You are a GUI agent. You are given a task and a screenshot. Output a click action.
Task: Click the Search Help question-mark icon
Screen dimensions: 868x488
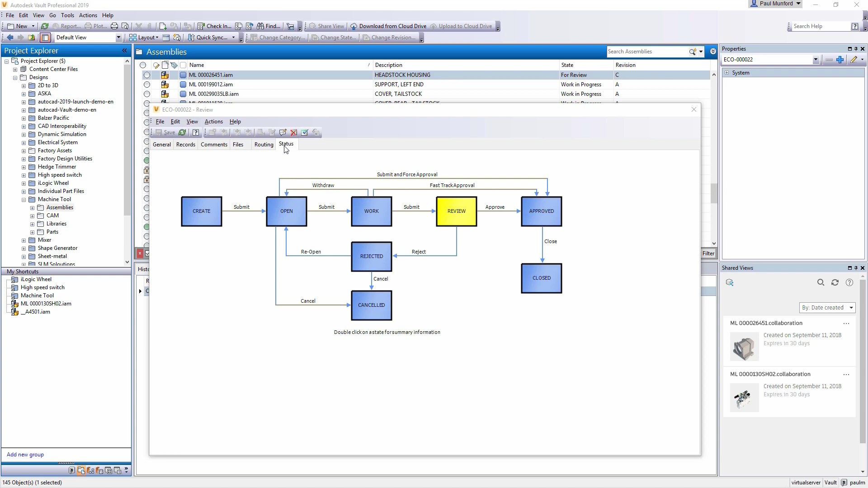click(854, 26)
